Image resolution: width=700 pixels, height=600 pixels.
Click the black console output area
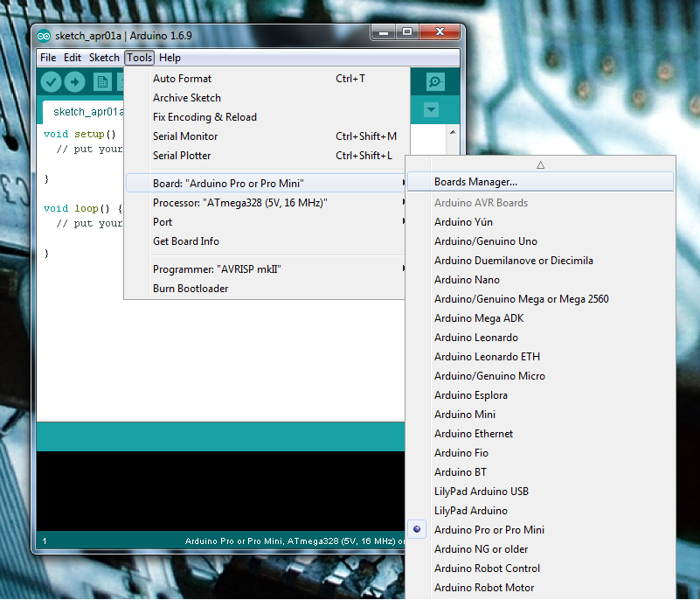tap(220, 491)
